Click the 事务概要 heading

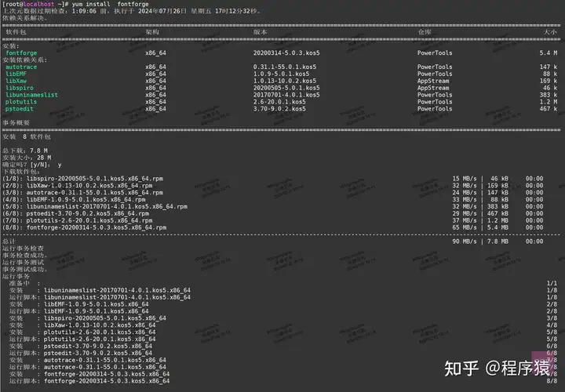pos(16,123)
